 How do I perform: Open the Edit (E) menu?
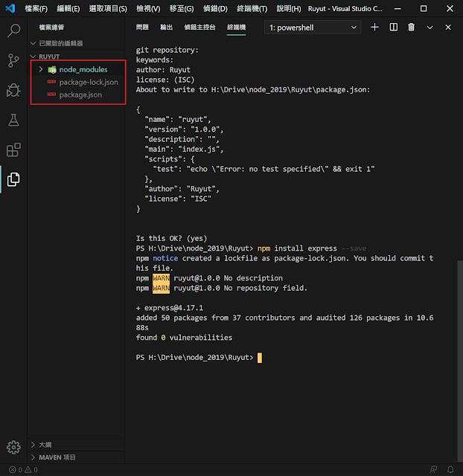(x=68, y=8)
